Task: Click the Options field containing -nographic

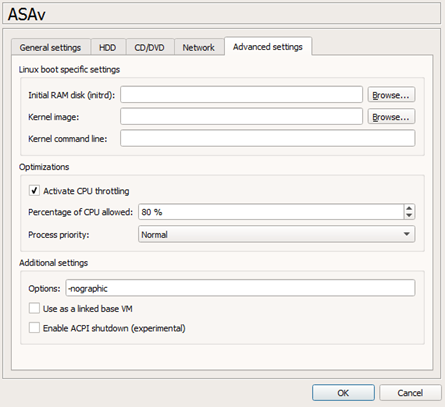Action: (x=240, y=288)
